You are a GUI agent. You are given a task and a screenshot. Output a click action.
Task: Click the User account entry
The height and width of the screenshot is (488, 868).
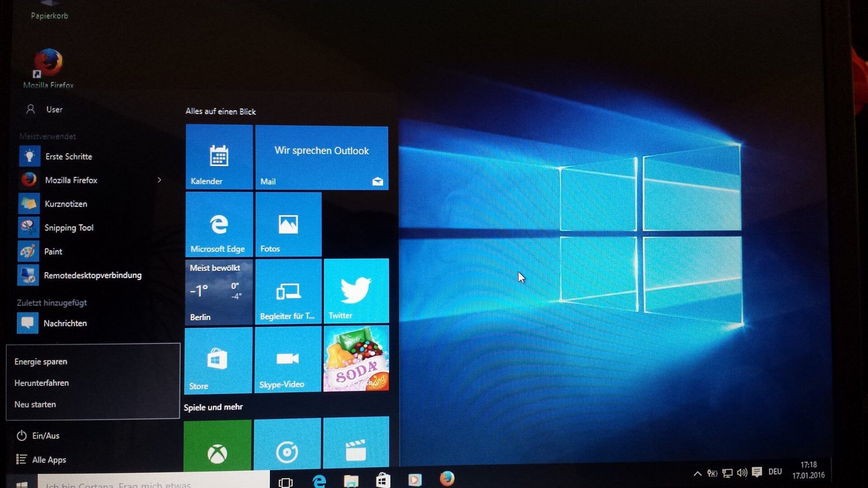click(44, 109)
